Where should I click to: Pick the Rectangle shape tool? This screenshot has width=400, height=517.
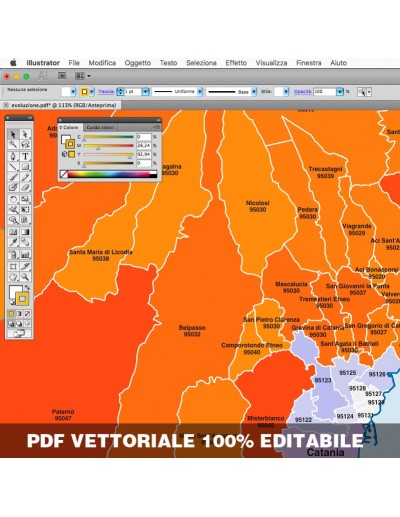[25, 167]
